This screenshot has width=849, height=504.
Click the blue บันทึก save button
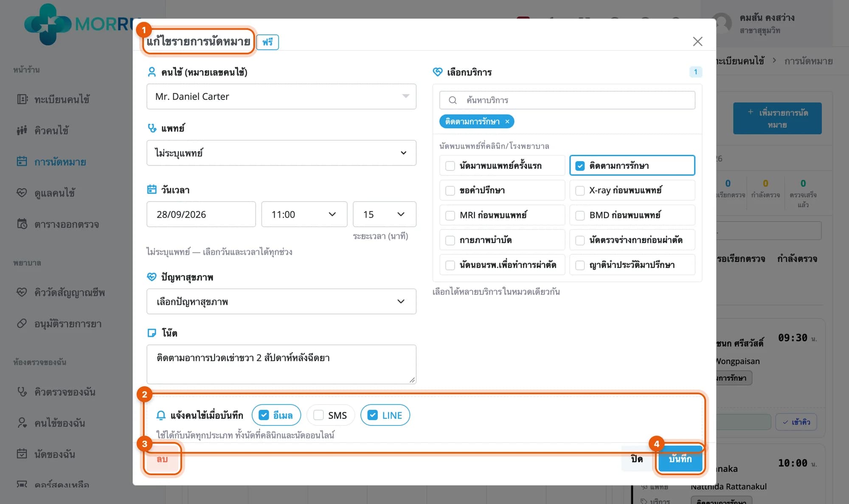click(x=680, y=459)
